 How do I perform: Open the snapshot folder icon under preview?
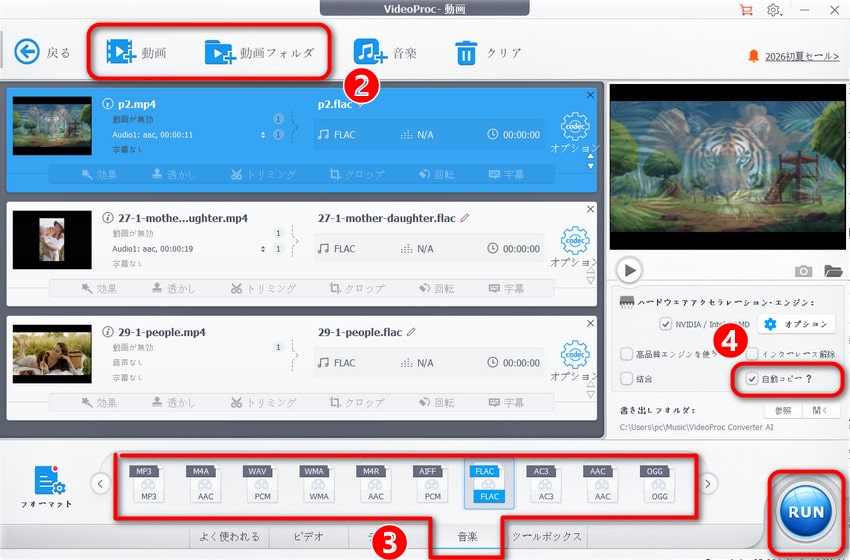(x=833, y=271)
